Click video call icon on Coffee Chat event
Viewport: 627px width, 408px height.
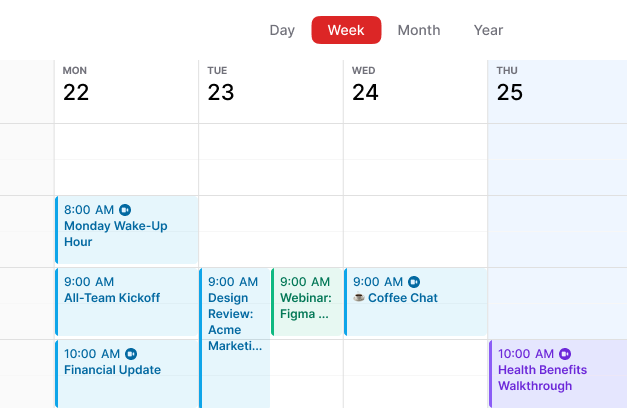coord(414,282)
